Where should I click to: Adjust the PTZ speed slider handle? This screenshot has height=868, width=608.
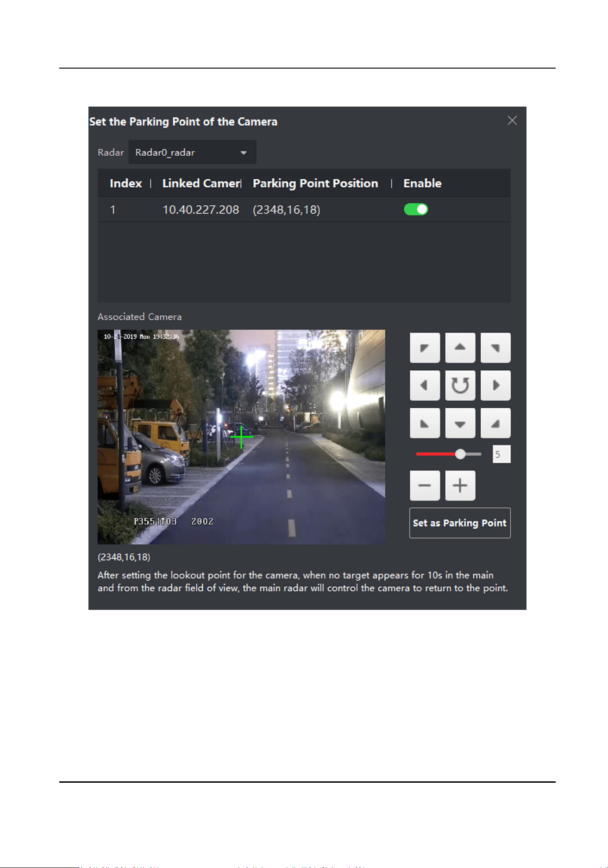pyautogui.click(x=460, y=454)
